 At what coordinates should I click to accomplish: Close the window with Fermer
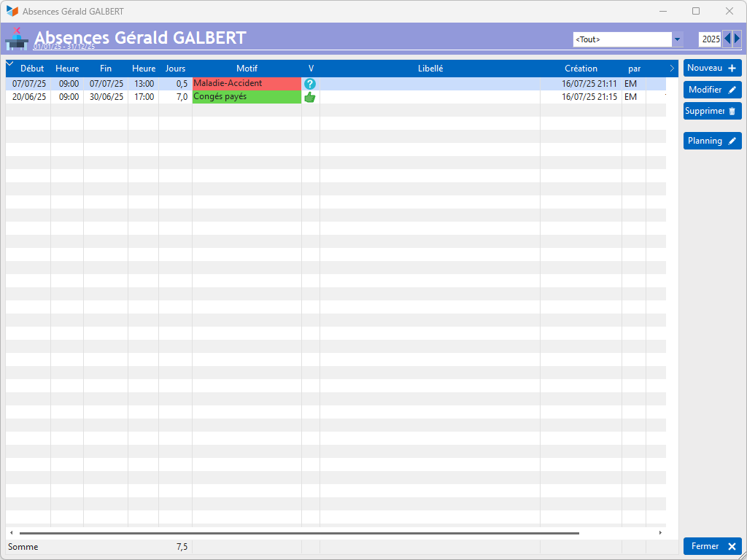click(712, 546)
